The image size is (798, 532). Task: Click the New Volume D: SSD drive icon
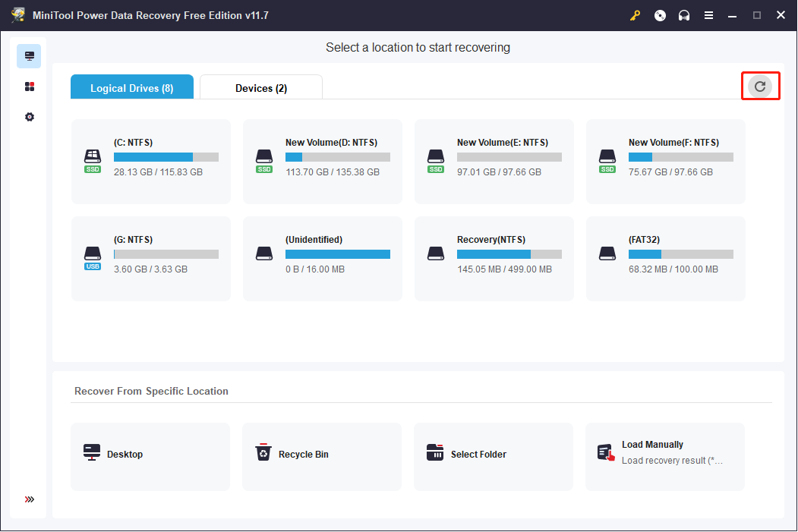[264, 161]
